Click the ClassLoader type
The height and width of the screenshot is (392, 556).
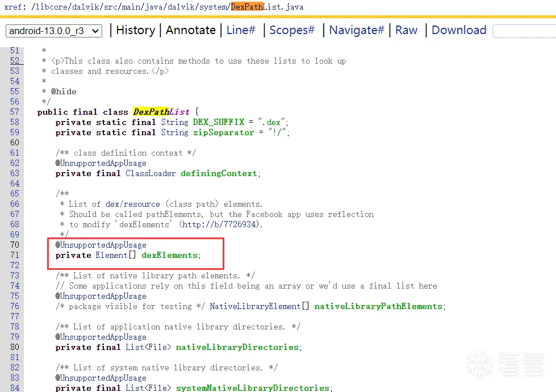(x=151, y=173)
